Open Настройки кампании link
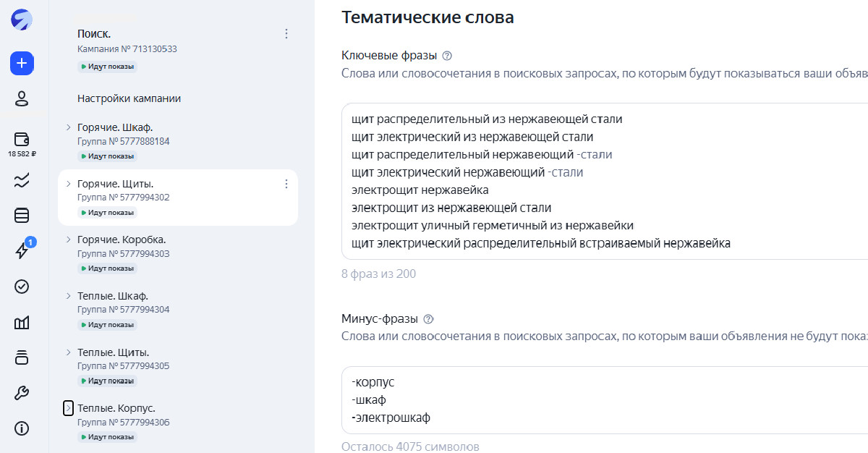 129,98
